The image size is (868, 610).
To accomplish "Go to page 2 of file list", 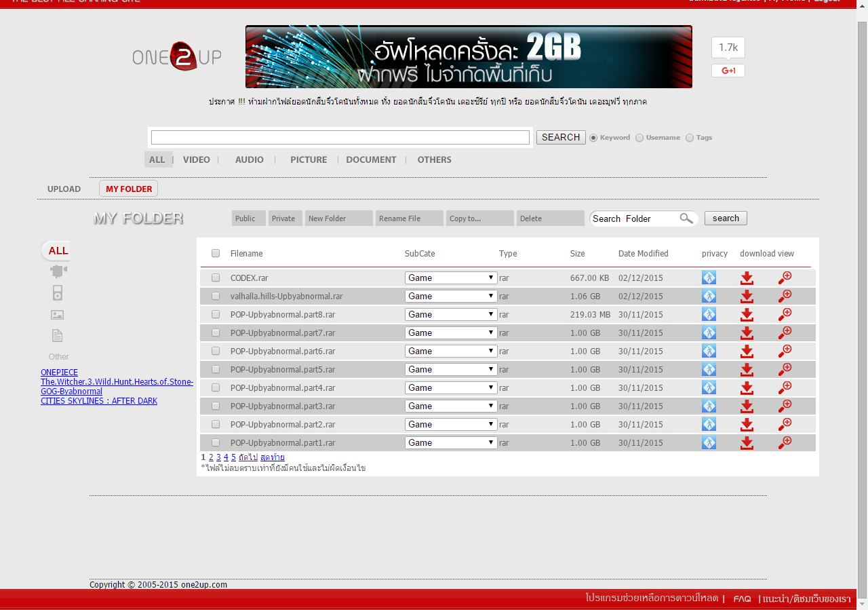I will point(211,457).
